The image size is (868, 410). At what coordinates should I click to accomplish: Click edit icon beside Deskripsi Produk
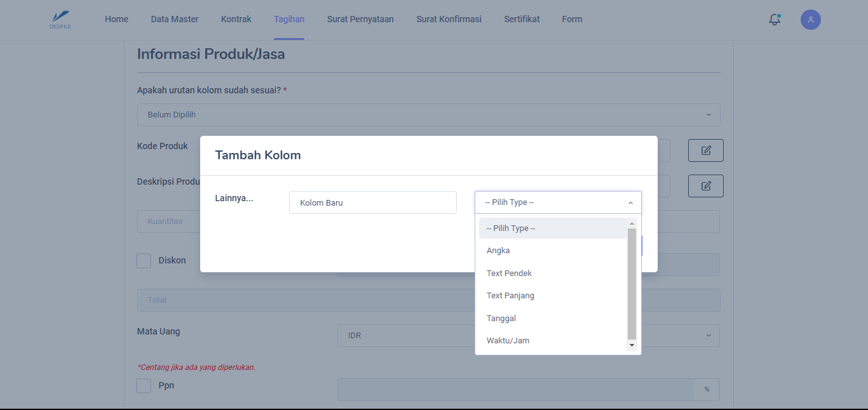[x=705, y=186]
